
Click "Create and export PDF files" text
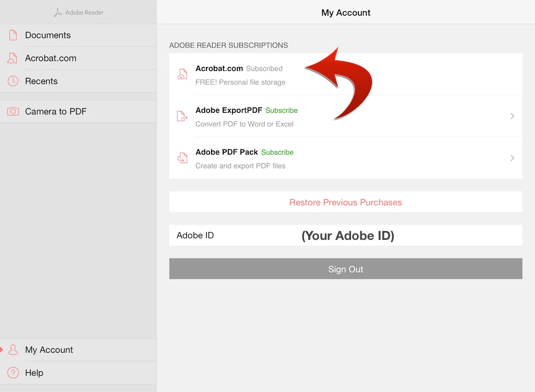[240, 166]
